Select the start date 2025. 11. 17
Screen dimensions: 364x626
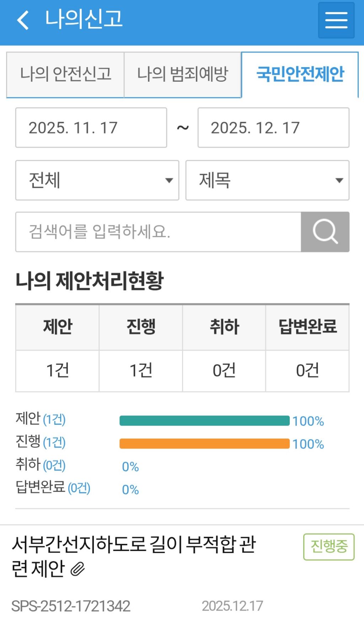point(91,127)
